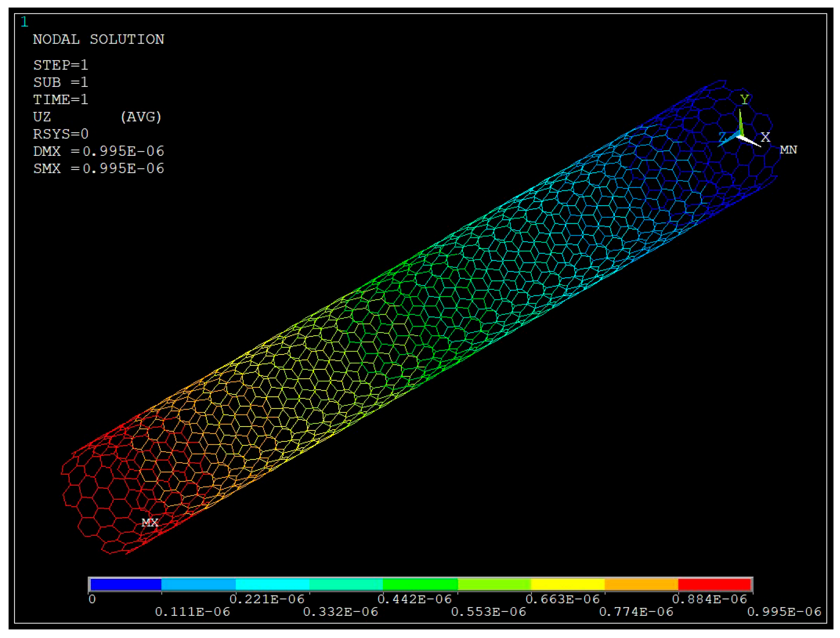The image size is (840, 638).
Task: Click the red legend color band
Action: pos(714,584)
